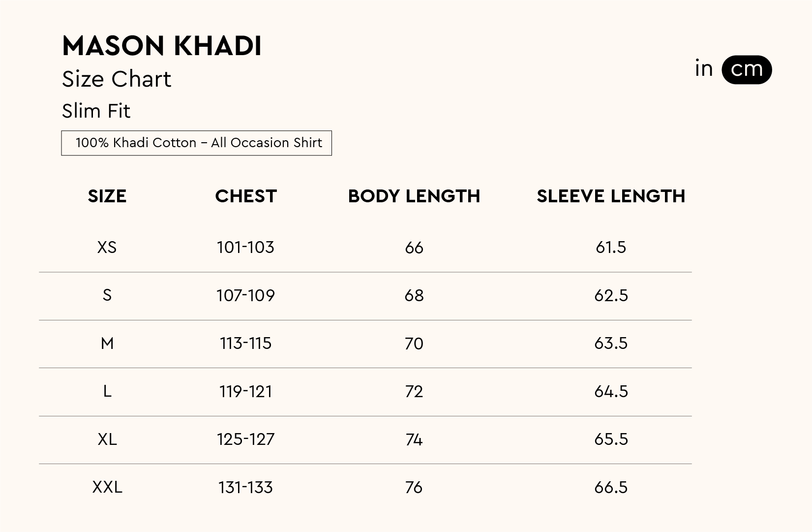Viewport: 812px width, 532px height.
Task: Click the sleeve length value 61.5
Action: click(x=611, y=247)
